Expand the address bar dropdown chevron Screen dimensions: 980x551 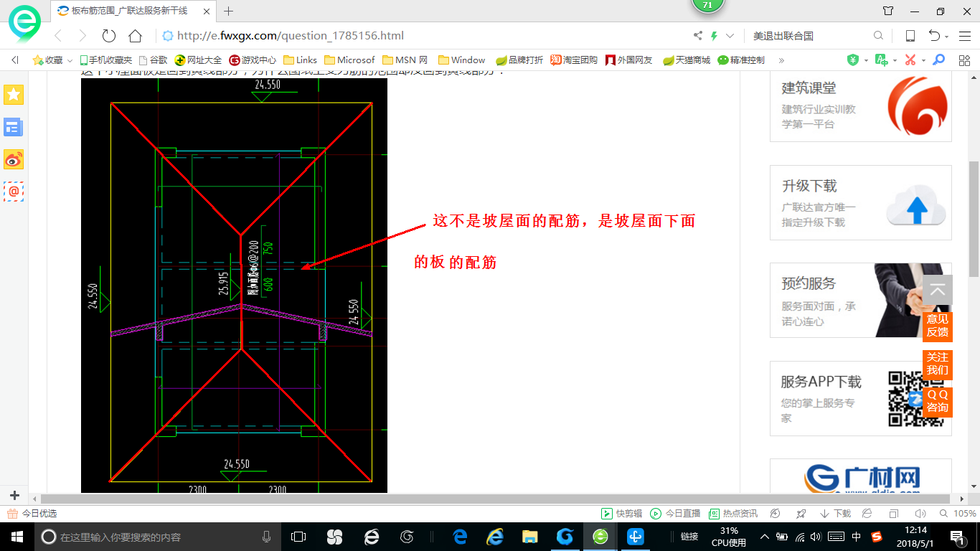click(x=730, y=36)
